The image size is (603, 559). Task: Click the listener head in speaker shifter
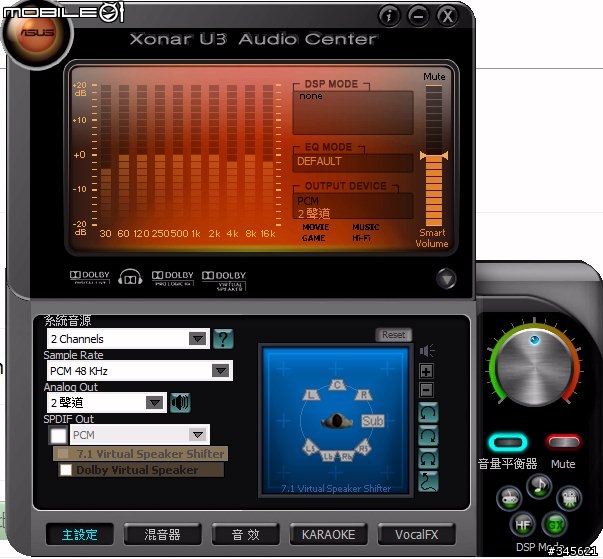pos(336,421)
